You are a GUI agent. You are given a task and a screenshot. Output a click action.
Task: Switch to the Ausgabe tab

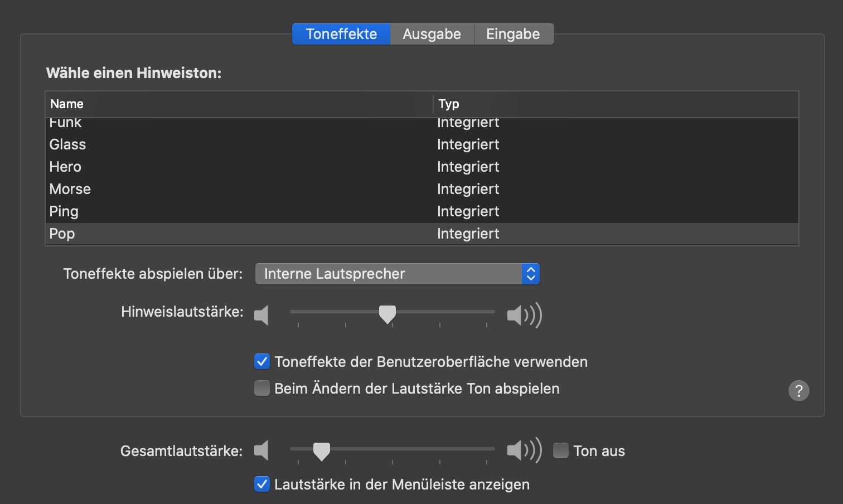point(432,34)
